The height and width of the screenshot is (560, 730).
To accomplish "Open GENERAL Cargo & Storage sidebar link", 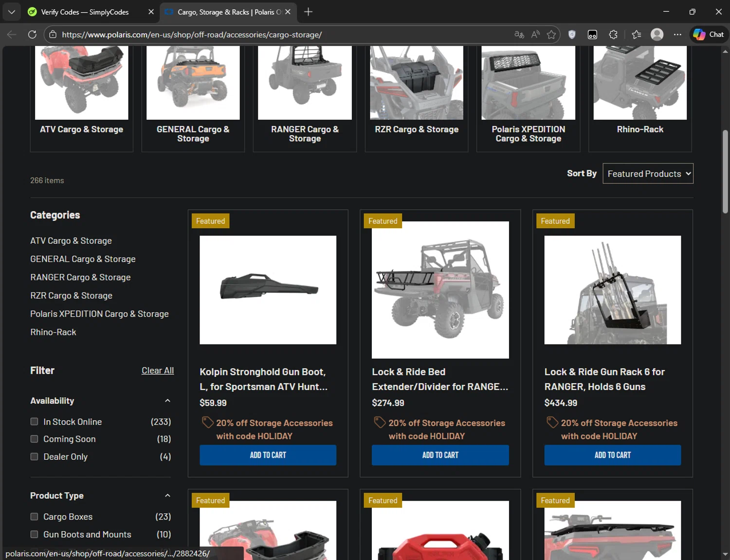I will [x=83, y=259].
